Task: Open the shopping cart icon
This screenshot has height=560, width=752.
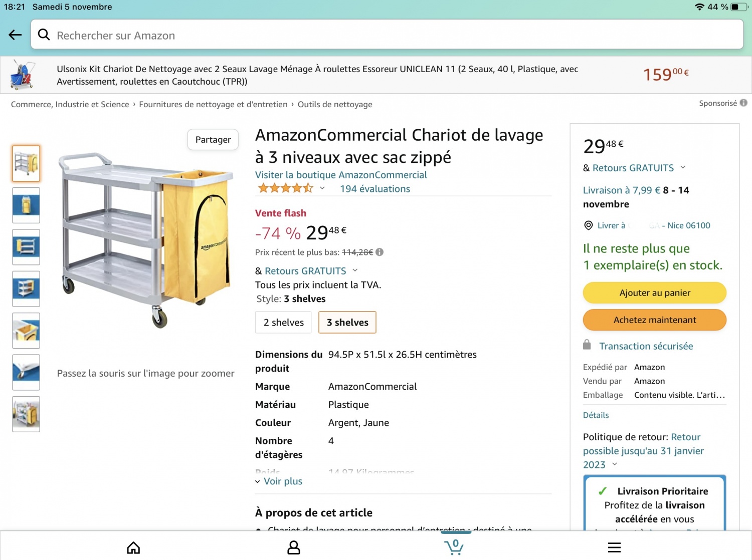Action: [454, 546]
